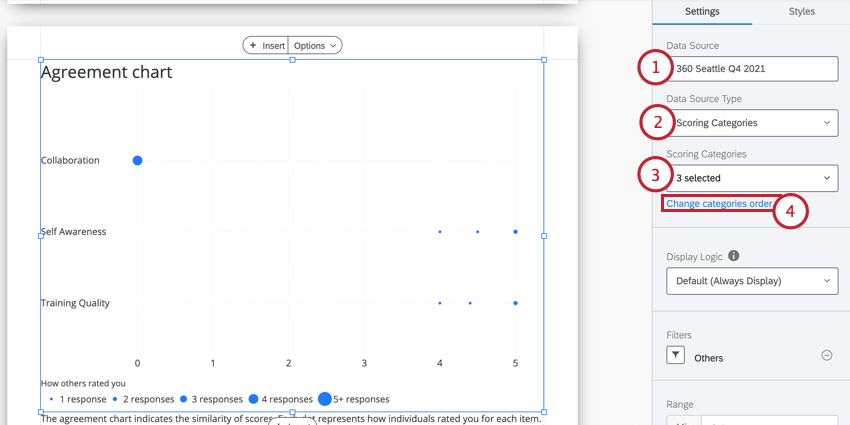Click the large Collaboration data point
Screen dimensions: 850x425
[138, 160]
